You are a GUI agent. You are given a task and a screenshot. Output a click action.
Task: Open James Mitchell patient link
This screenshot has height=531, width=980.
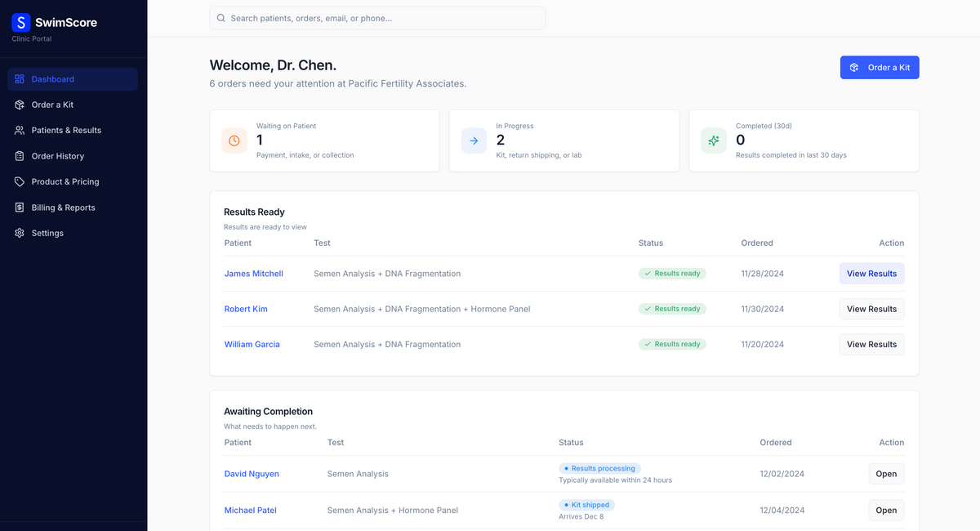click(254, 274)
